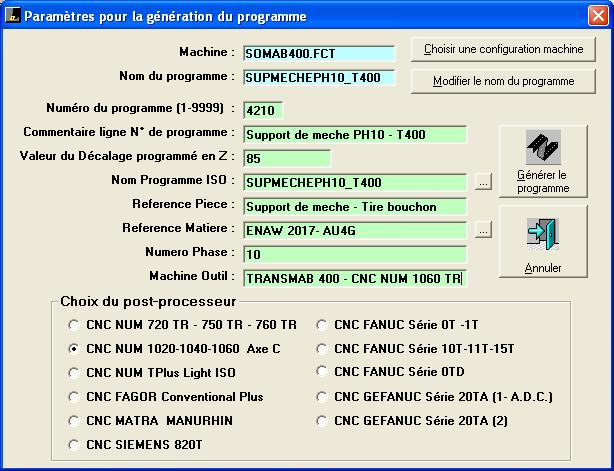Image resolution: width=614 pixels, height=471 pixels.
Task: Pick CNC MATRA MANURHIN radio button
Action: [x=72, y=420]
